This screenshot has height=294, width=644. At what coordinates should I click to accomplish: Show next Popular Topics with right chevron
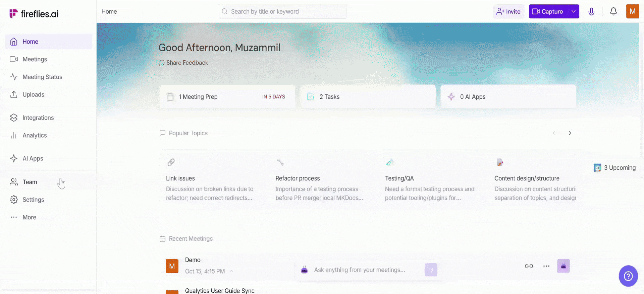click(x=570, y=133)
